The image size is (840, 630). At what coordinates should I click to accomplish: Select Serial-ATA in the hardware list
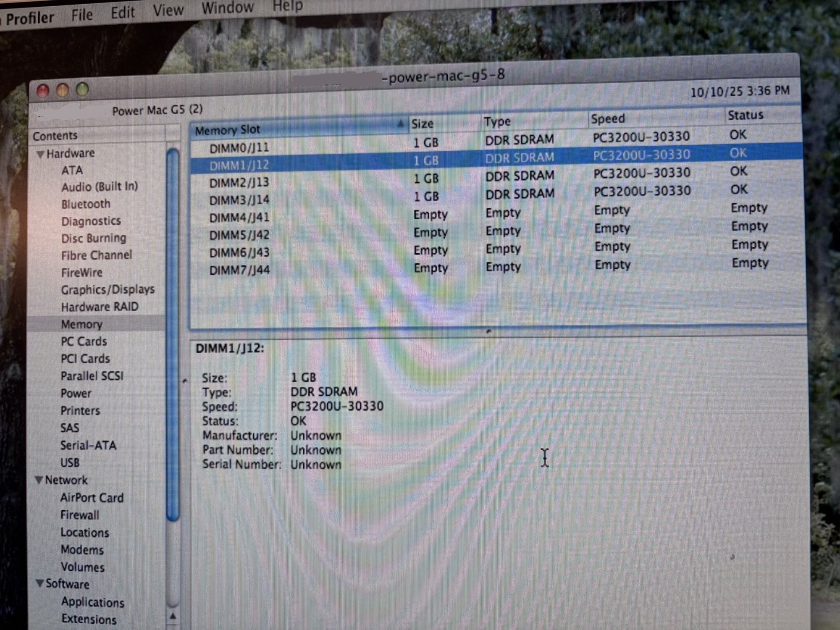(88, 445)
